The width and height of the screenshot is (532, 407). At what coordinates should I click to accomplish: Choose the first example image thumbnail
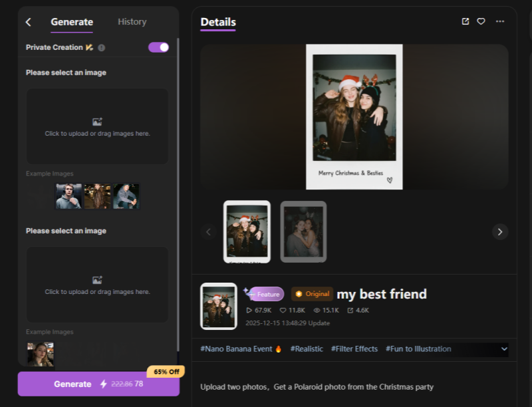(68, 196)
